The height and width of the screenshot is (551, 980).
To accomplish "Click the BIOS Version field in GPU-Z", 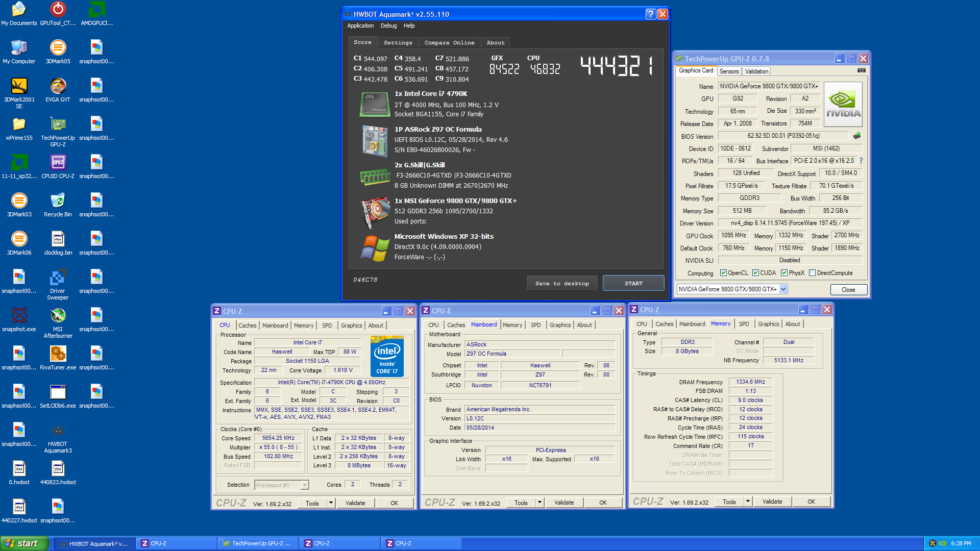I will [x=783, y=136].
